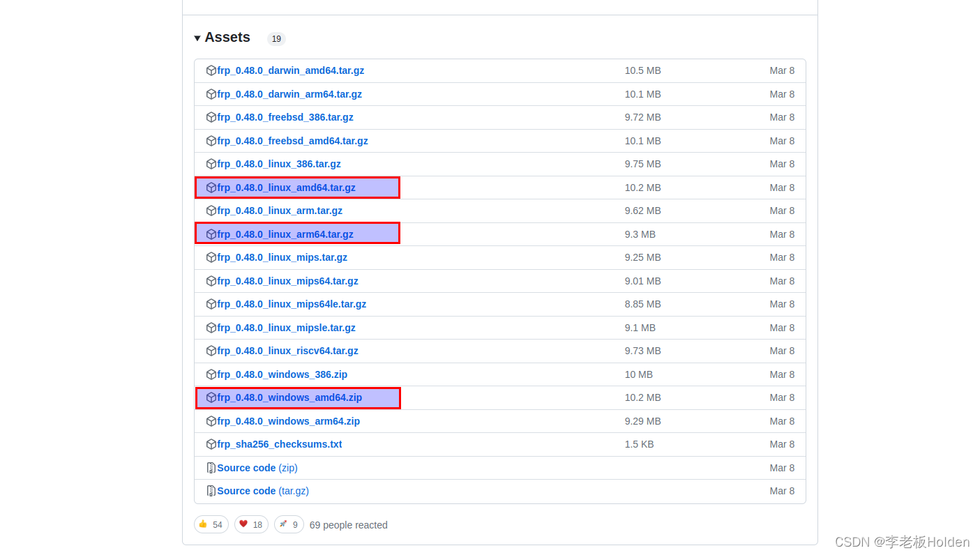
Task: Download frp_0.48.0_linux_mips64.tar.gz
Action: [x=287, y=281]
